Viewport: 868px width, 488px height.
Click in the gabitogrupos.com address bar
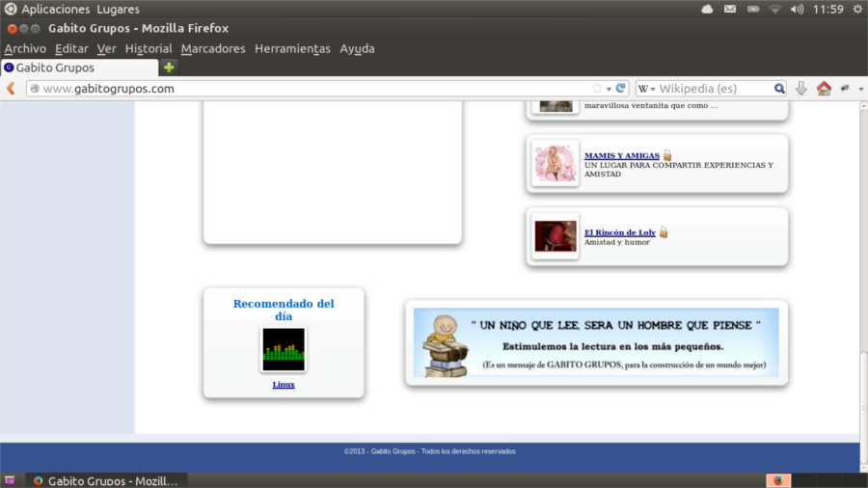click(289, 89)
